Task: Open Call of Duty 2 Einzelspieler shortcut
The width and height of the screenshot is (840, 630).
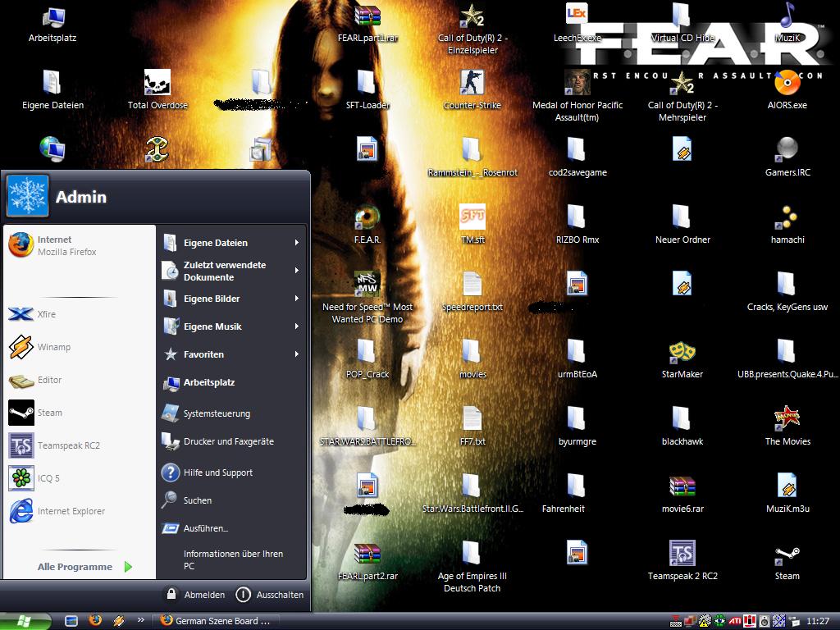Action: coord(472,30)
